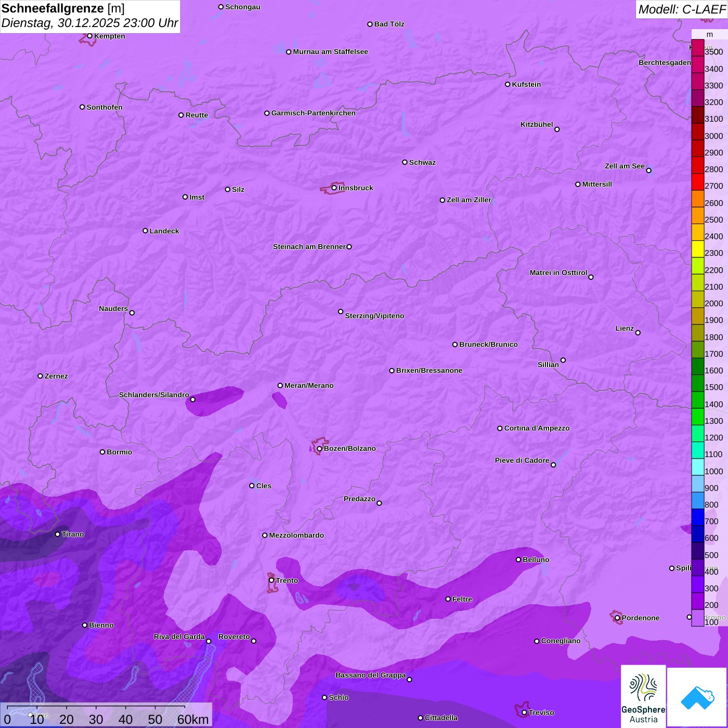Viewport: 728px width, 728px height.
Task: Click the Schongau label
Action: click(243, 7)
